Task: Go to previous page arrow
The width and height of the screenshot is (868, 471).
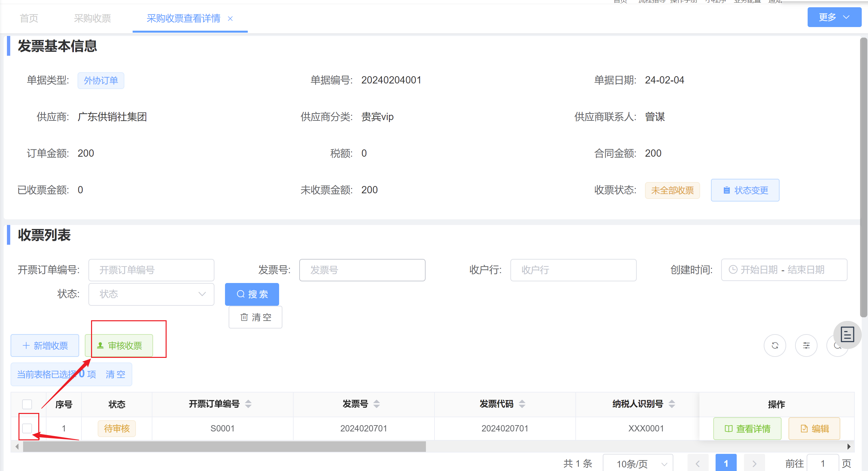Action: pyautogui.click(x=697, y=464)
